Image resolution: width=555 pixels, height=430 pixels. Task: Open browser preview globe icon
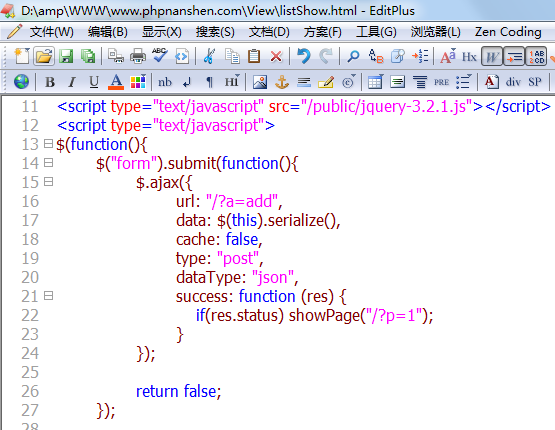[22, 82]
